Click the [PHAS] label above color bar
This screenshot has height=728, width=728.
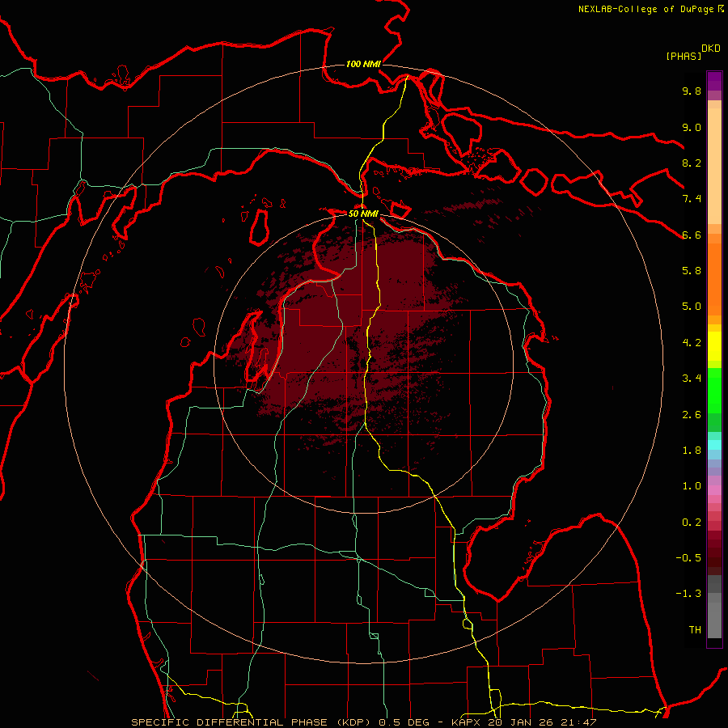[x=684, y=56]
